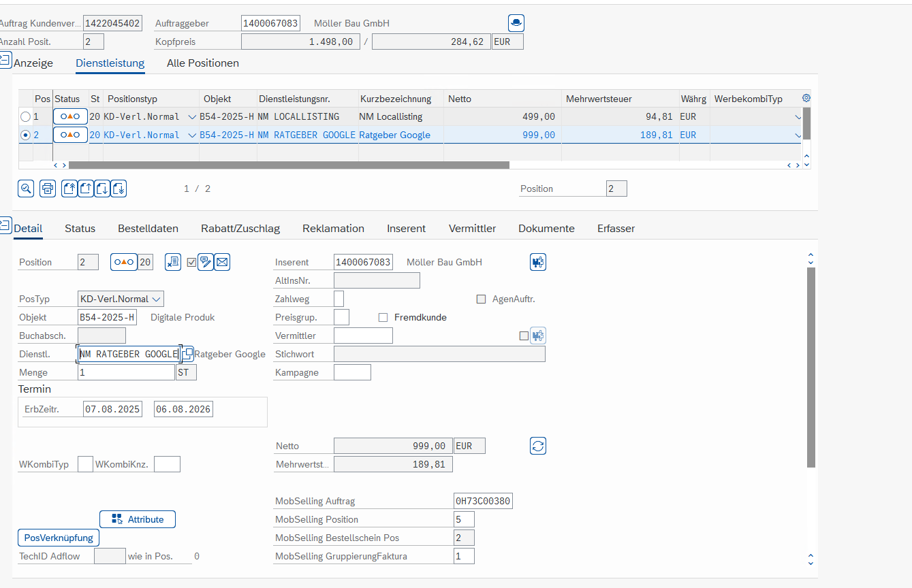Screen dimensions: 912x588
Task: Select the radio button for position 1
Action: tap(25, 117)
